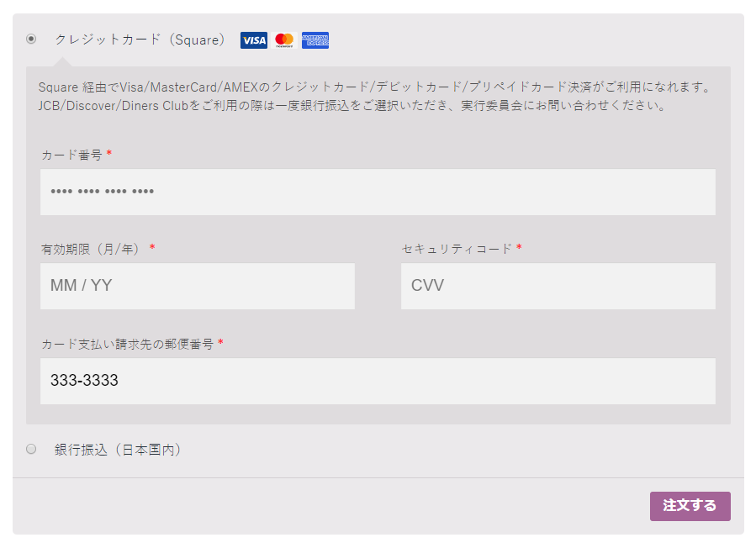Viewport: 756px width, 548px height.
Task: Click the red asterisk beside カード番号
Action: pyautogui.click(x=109, y=154)
